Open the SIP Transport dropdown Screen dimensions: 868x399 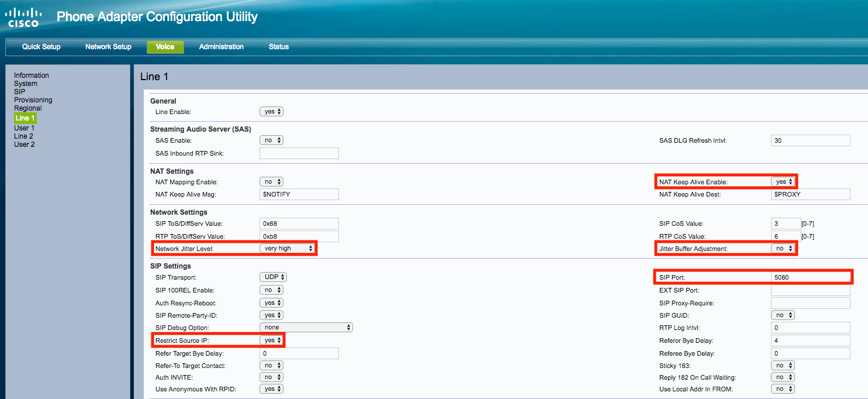pyautogui.click(x=273, y=277)
